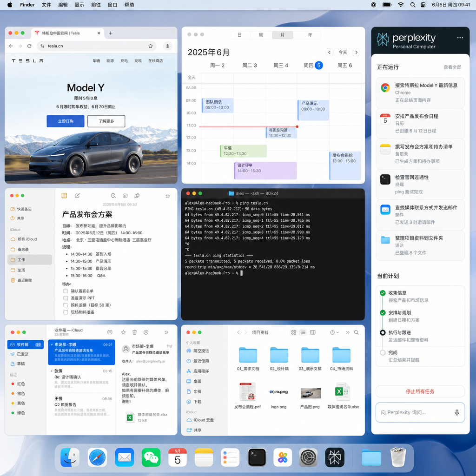The image size is (476, 476).
Task: Go to previous month in Calendar
Action: [x=329, y=52]
